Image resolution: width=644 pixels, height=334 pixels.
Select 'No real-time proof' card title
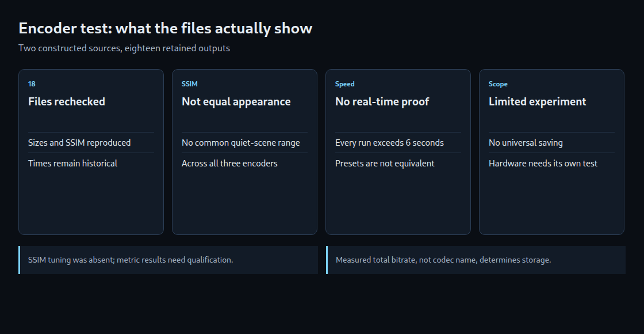point(382,101)
